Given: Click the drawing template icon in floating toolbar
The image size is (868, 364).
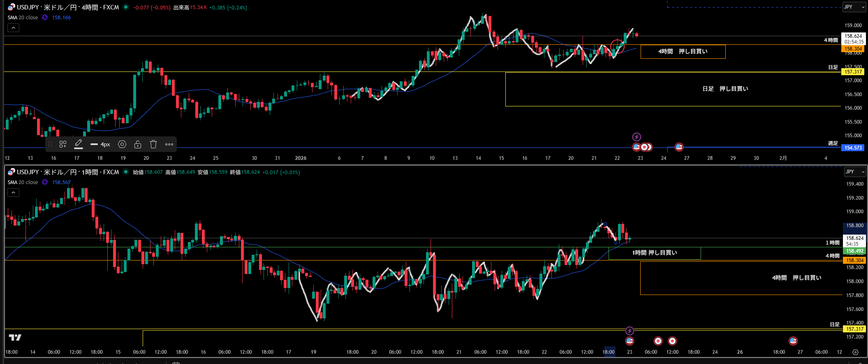Looking at the screenshot, I should 63,144.
